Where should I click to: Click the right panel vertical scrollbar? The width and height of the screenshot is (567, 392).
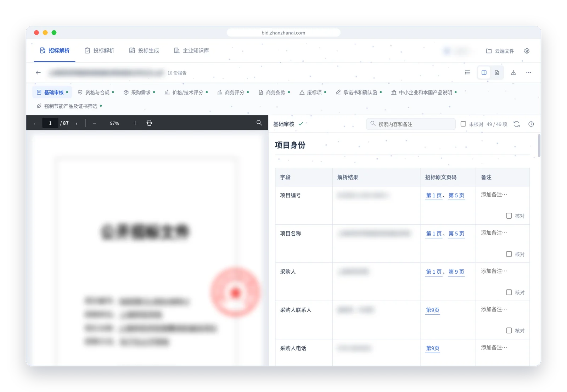coord(539,145)
